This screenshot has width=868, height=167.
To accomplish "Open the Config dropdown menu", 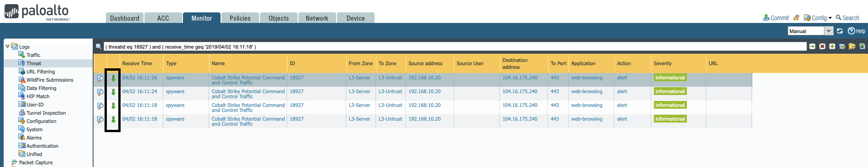I will (818, 18).
